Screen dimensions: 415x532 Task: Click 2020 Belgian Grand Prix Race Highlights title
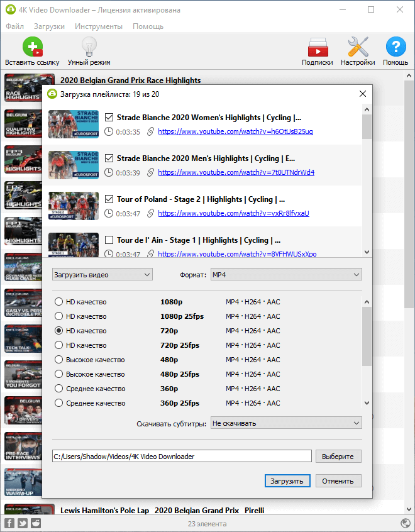[131, 80]
